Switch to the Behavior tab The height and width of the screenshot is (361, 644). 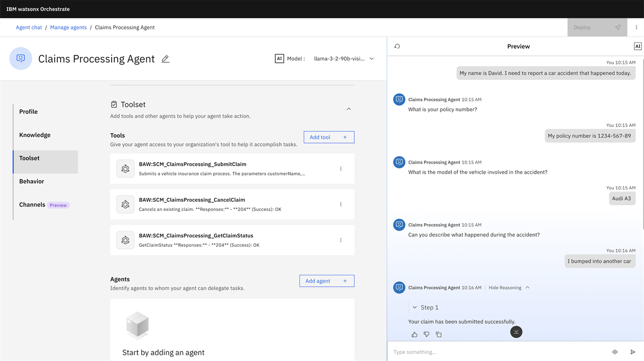(x=32, y=181)
